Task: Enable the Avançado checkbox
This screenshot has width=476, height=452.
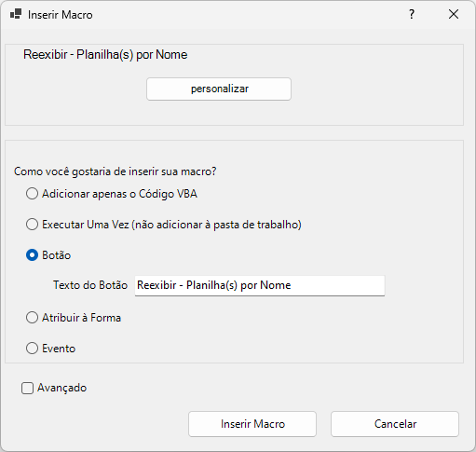Action: 27,389
